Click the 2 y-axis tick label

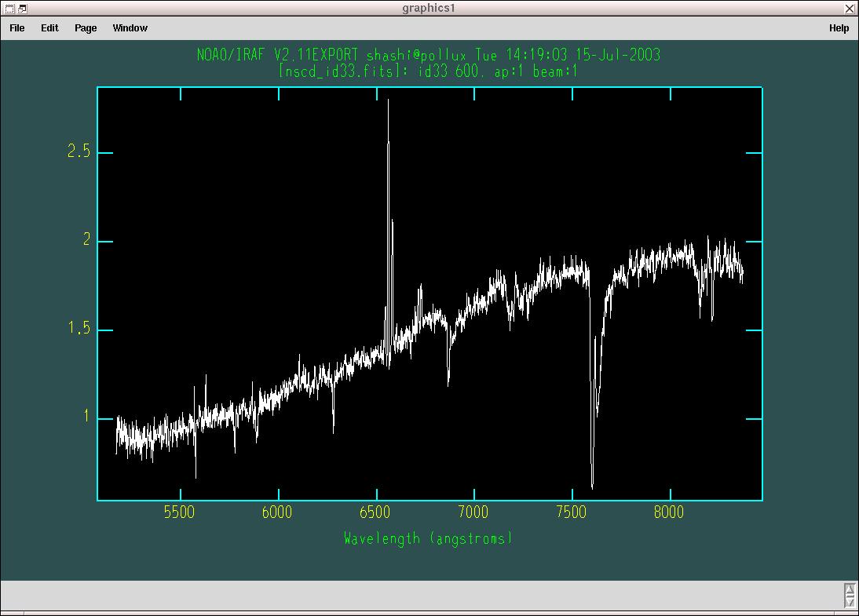pyautogui.click(x=86, y=240)
